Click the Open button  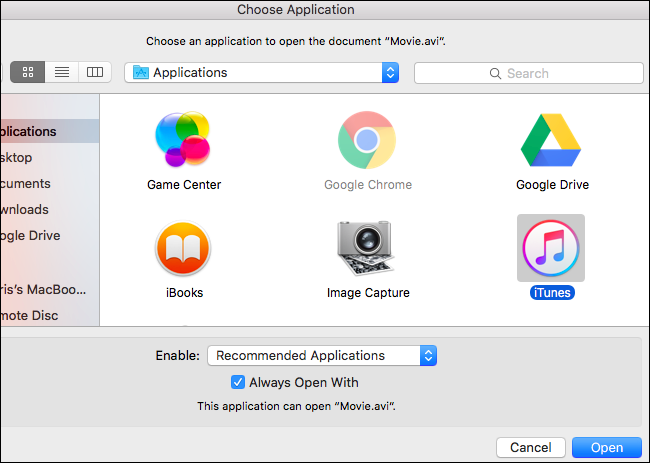pyautogui.click(x=607, y=448)
